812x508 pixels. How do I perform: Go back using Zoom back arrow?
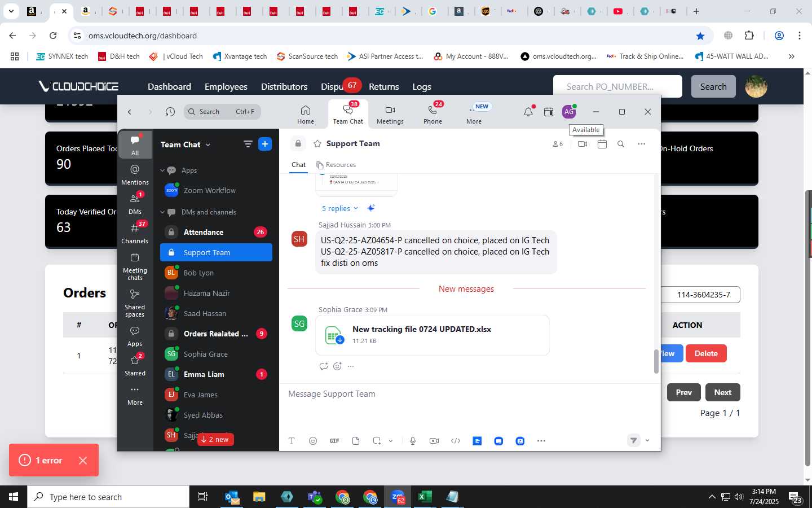coord(130,112)
